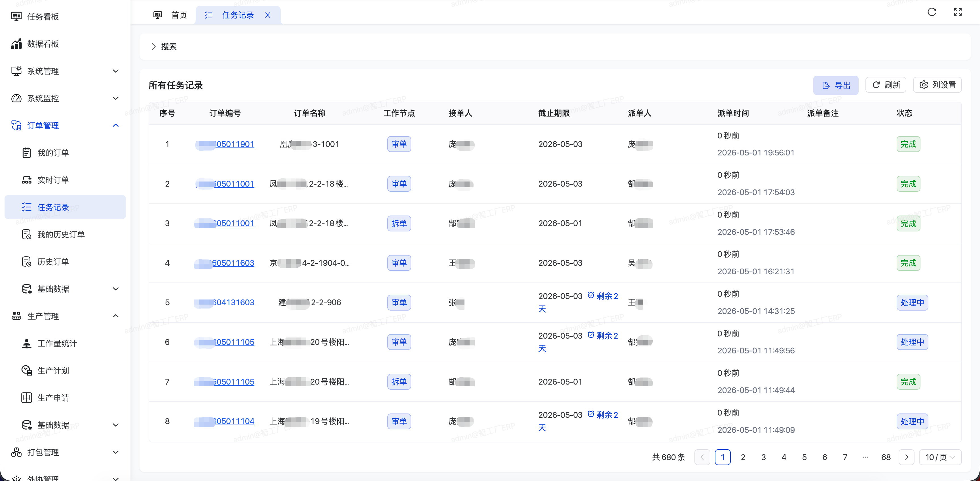Expand the 打包管理 menu chevron
Viewport: 980px width, 481px height.
point(116,452)
